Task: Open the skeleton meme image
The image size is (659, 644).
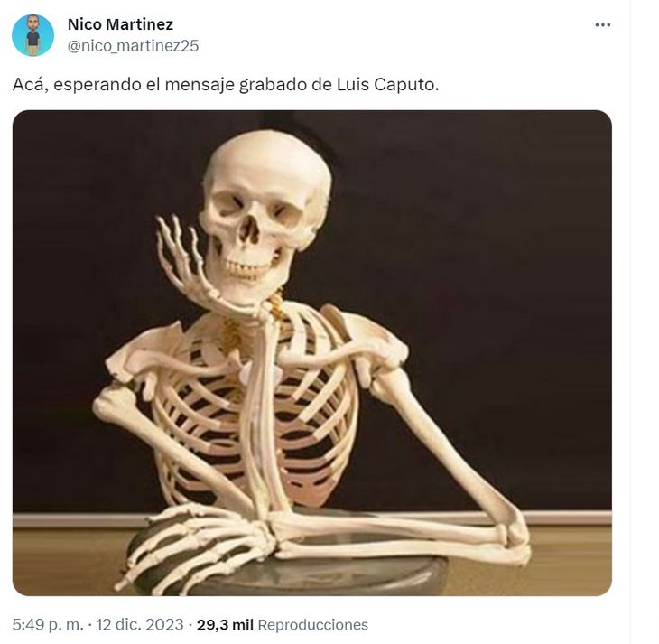Action: coord(311,352)
